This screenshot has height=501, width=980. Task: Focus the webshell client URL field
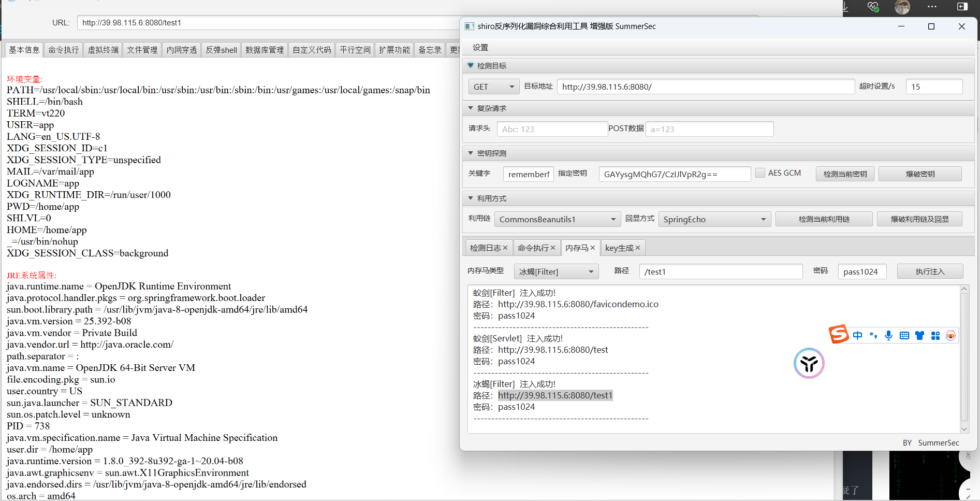269,23
